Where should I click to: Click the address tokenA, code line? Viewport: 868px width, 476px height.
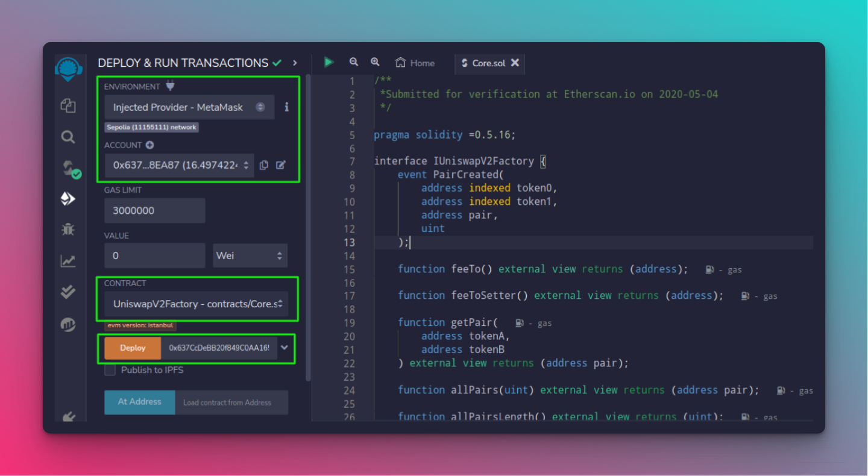465,336
